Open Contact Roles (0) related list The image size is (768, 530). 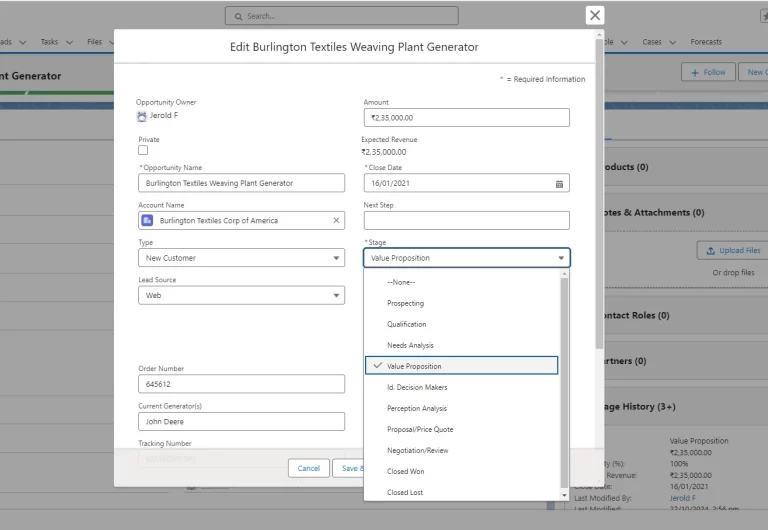click(636, 315)
